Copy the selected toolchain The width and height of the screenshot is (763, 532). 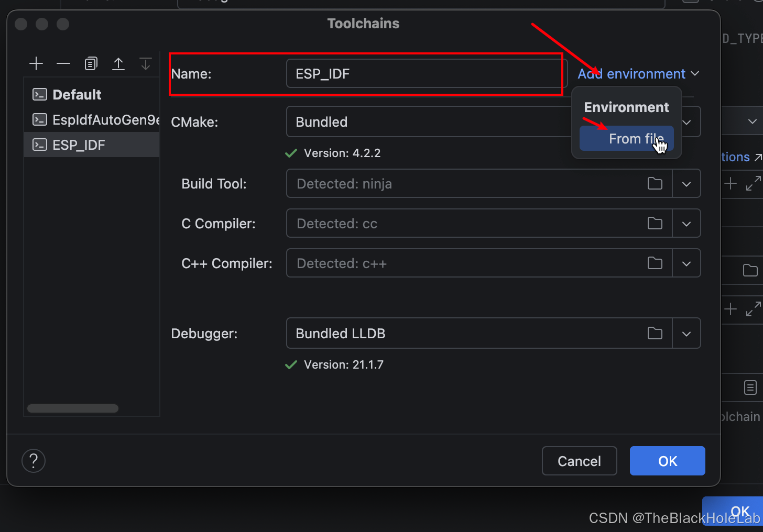(x=91, y=64)
